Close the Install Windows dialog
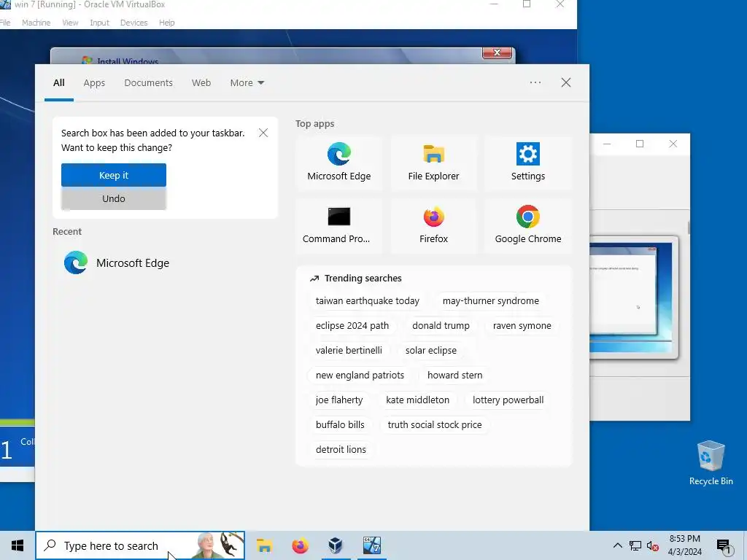Image resolution: width=747 pixels, height=560 pixels. click(497, 52)
